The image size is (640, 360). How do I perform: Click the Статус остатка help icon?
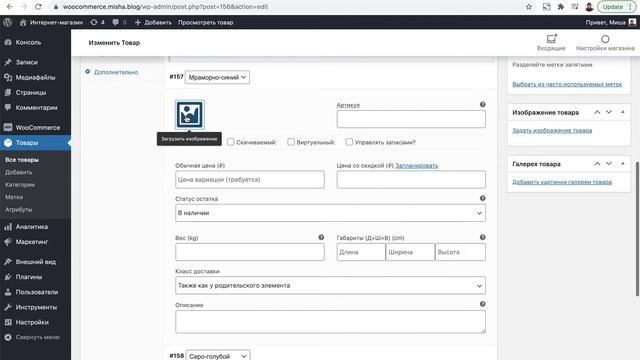[482, 198]
